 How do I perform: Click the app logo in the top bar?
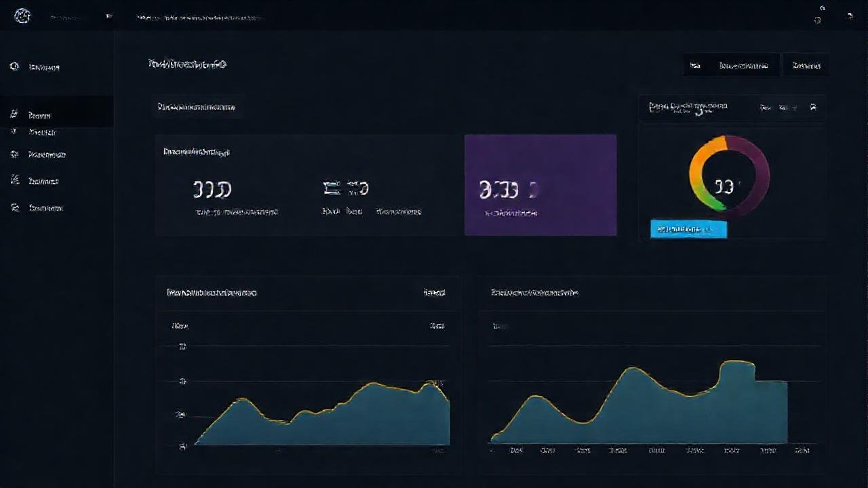(22, 16)
